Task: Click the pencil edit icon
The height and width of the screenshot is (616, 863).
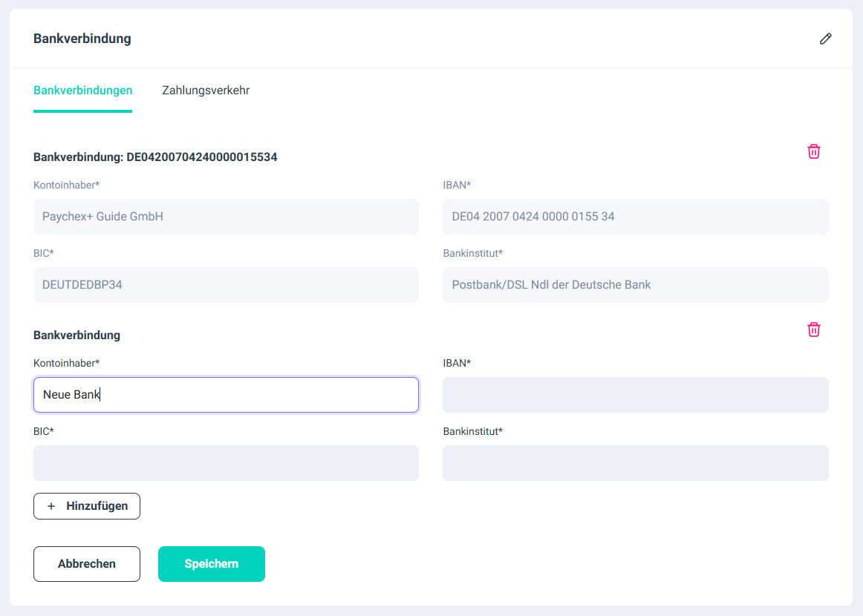Action: [x=825, y=39]
